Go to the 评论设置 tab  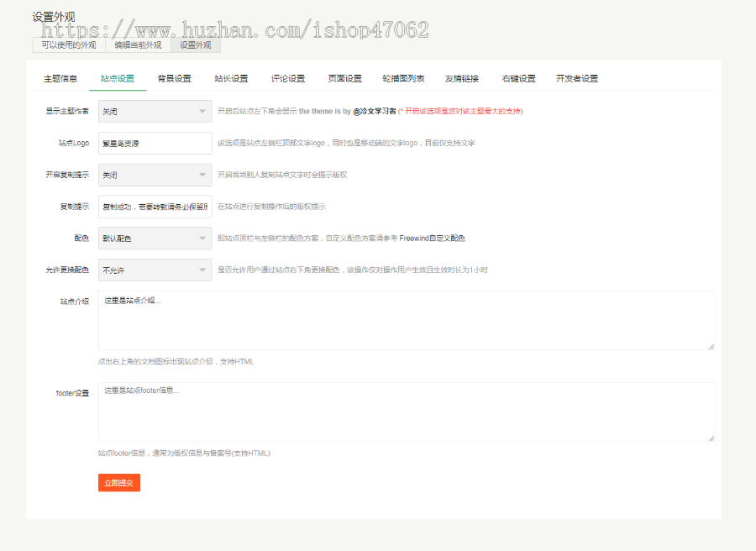(288, 79)
